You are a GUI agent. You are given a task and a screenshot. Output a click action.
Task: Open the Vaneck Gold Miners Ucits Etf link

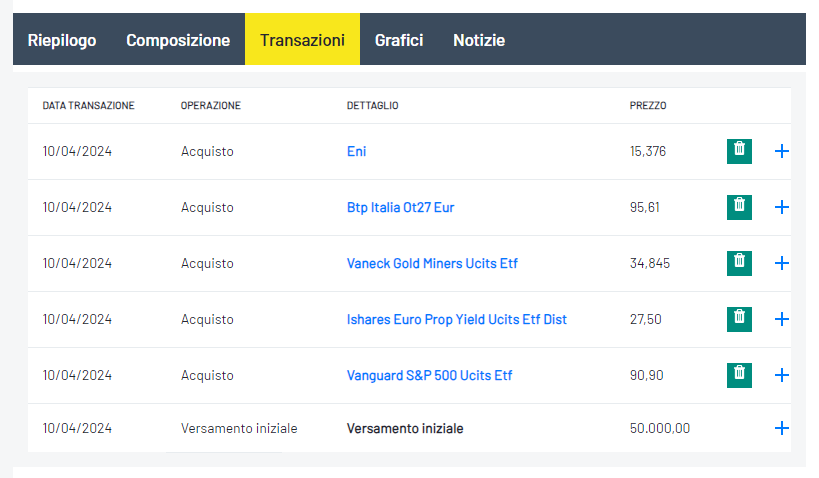(x=432, y=263)
